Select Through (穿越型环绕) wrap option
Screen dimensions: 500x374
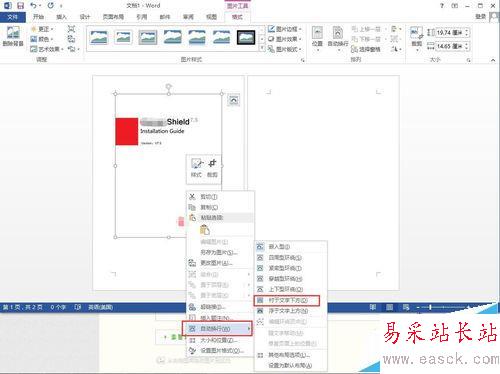pyautogui.click(x=290, y=279)
